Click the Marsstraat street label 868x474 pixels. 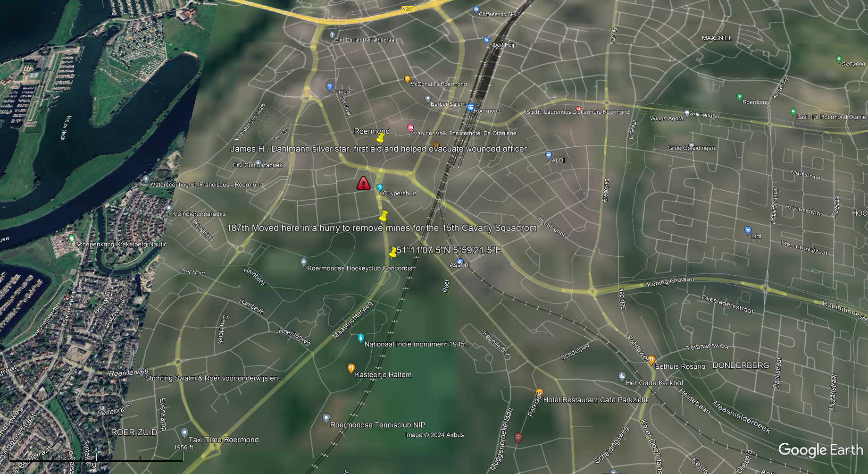806,175
